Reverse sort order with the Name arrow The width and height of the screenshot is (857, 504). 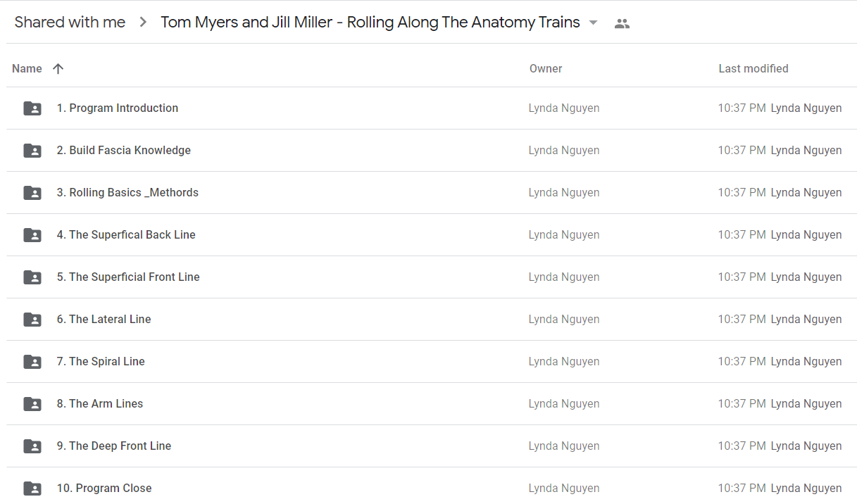[58, 68]
